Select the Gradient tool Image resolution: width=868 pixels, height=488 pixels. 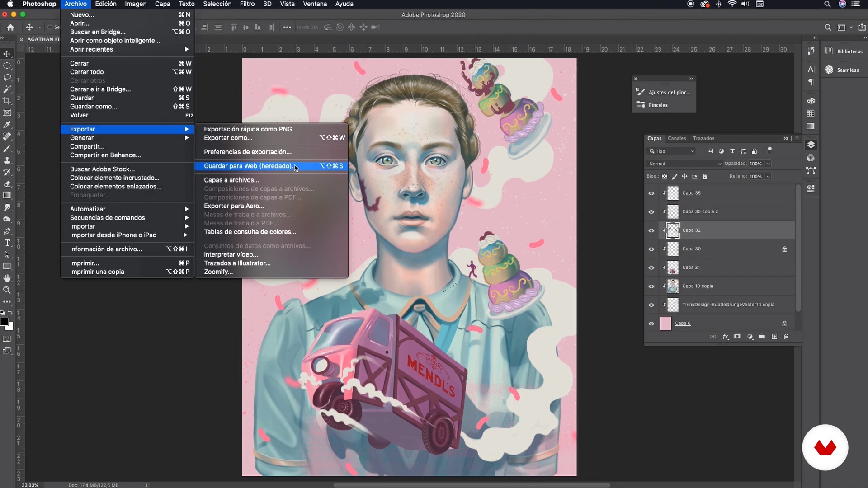pyautogui.click(x=7, y=195)
